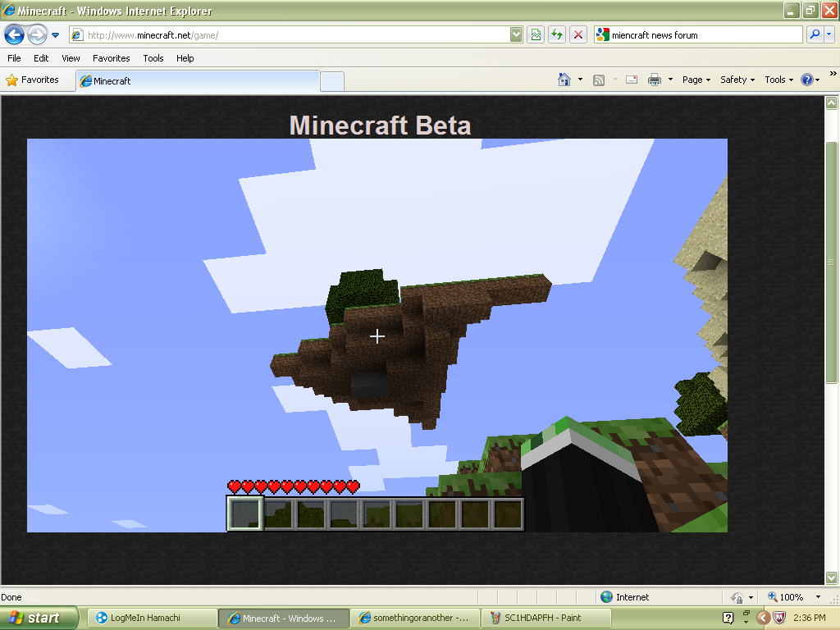
Task: Select the second hotbar slot
Action: [x=278, y=514]
